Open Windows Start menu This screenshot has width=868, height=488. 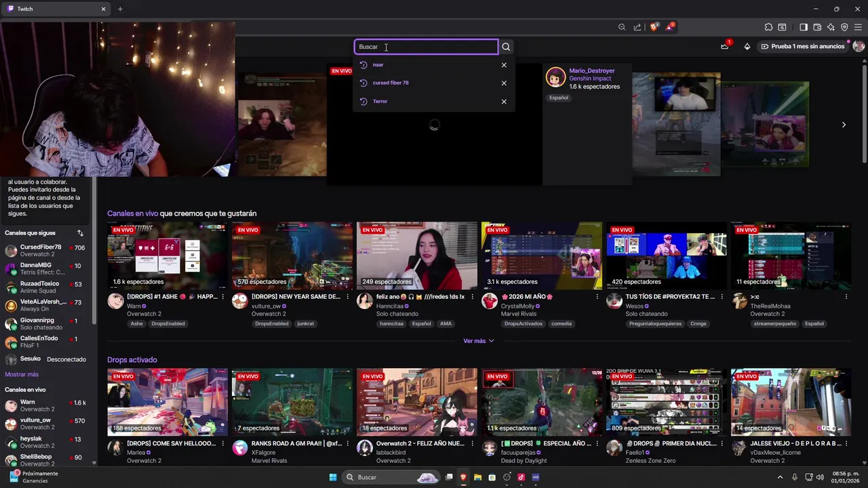333,477
